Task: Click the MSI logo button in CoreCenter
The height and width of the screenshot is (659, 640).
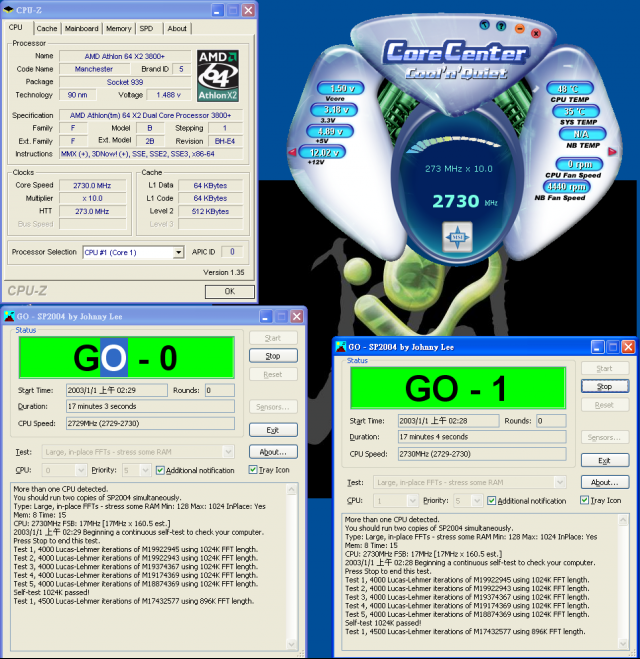Action: click(457, 237)
